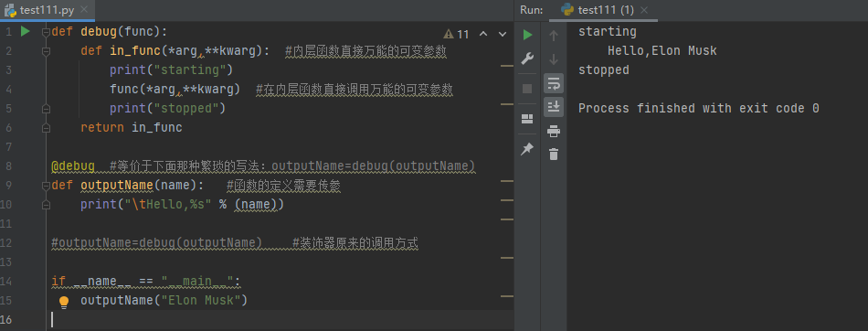Click print("starting") on line 3

pyautogui.click(x=171, y=70)
